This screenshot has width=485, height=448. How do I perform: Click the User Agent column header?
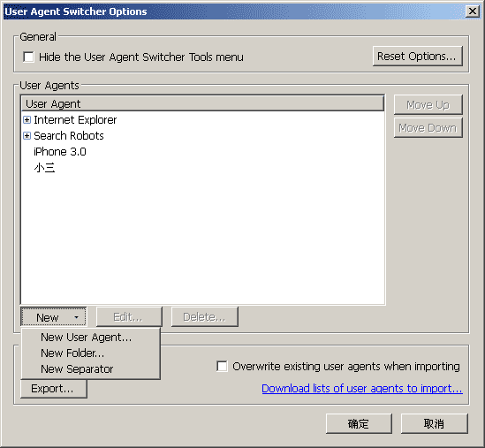(202, 103)
